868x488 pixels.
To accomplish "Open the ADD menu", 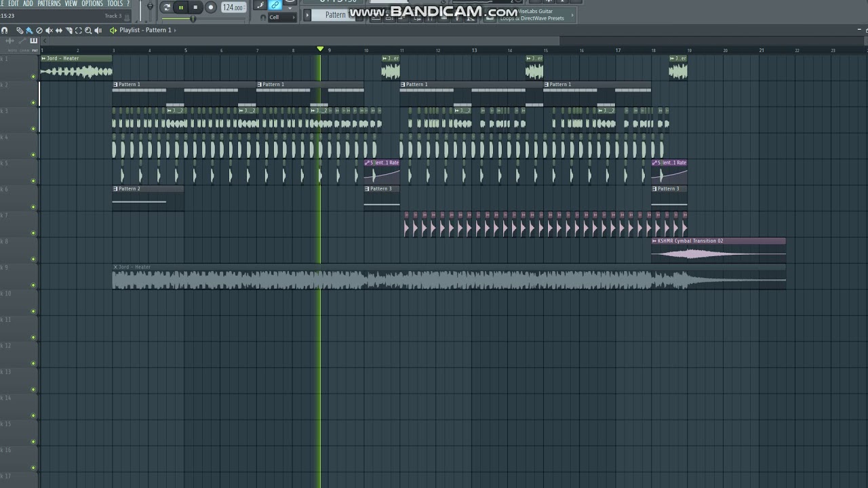I will click(x=28, y=4).
